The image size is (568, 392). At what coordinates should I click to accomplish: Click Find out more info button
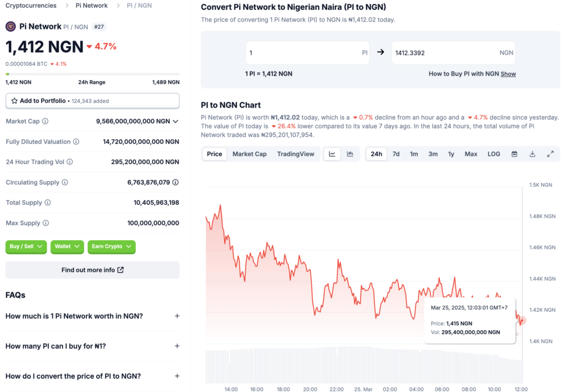pyautogui.click(x=93, y=270)
